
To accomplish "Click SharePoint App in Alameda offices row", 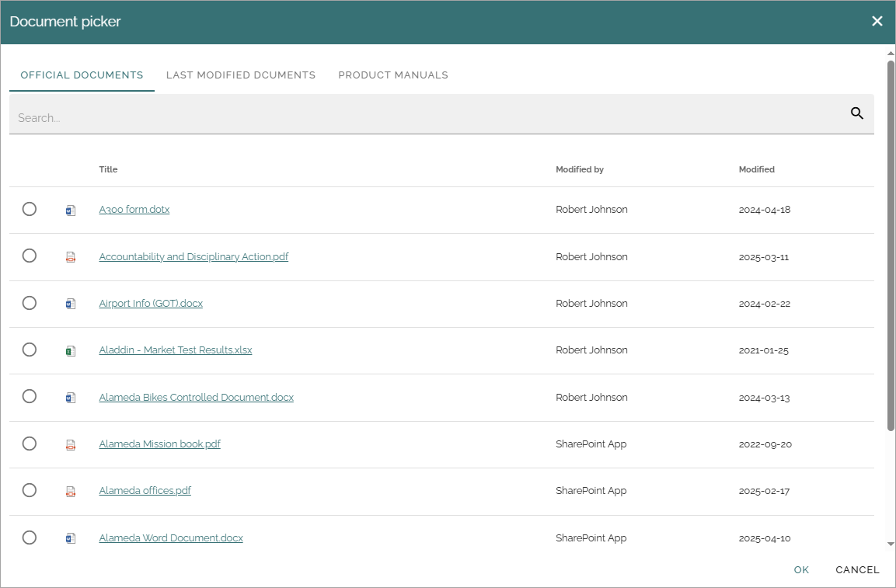I will click(x=591, y=491).
